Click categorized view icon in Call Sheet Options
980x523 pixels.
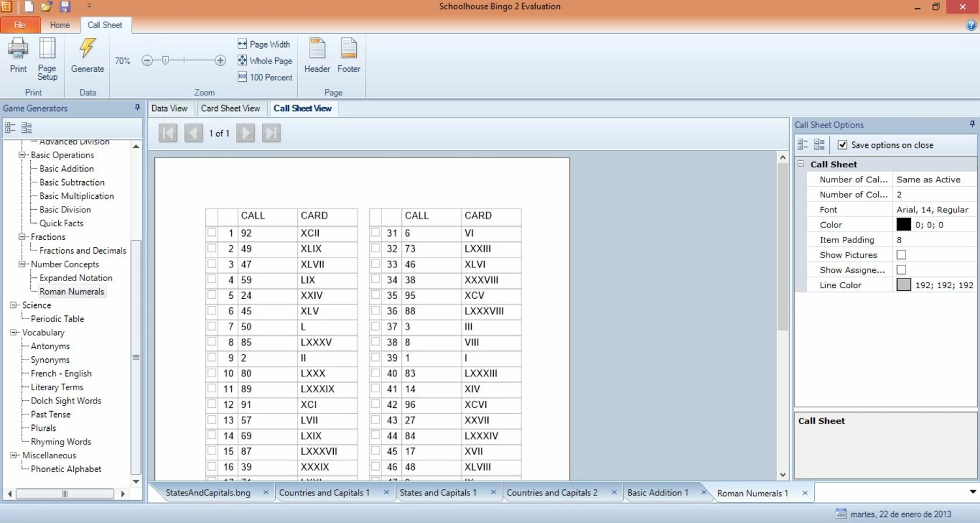(x=803, y=144)
